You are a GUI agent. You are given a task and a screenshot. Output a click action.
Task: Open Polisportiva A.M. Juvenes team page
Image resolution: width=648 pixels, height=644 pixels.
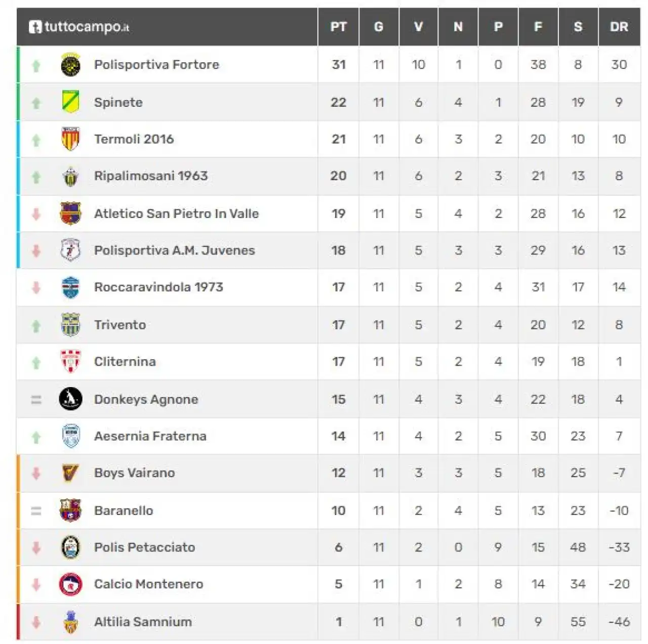click(175, 250)
